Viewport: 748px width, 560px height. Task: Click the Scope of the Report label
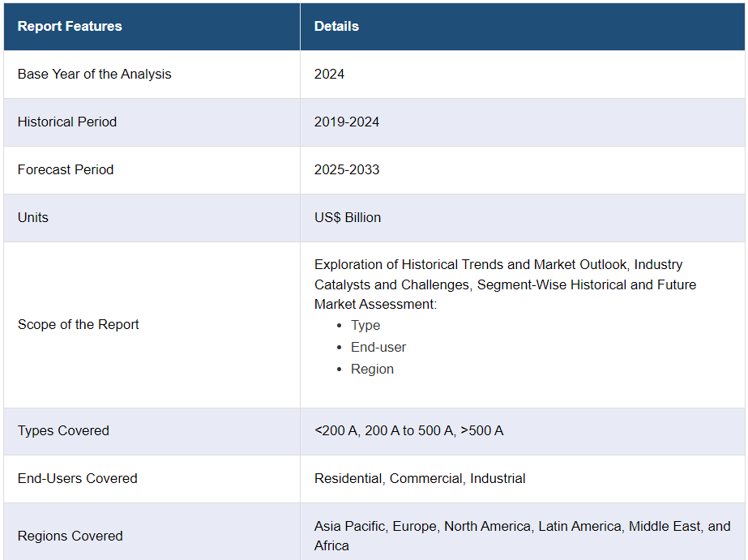79,324
